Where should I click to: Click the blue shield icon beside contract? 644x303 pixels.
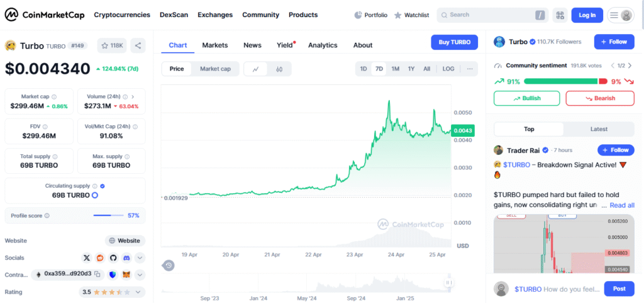pos(113,274)
